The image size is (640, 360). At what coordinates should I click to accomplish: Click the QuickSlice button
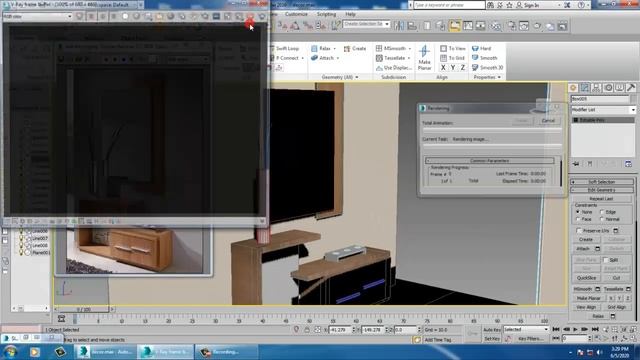click(x=586, y=278)
